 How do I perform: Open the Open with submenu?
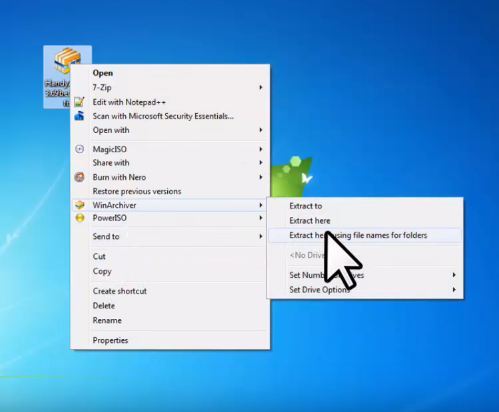[x=170, y=130]
